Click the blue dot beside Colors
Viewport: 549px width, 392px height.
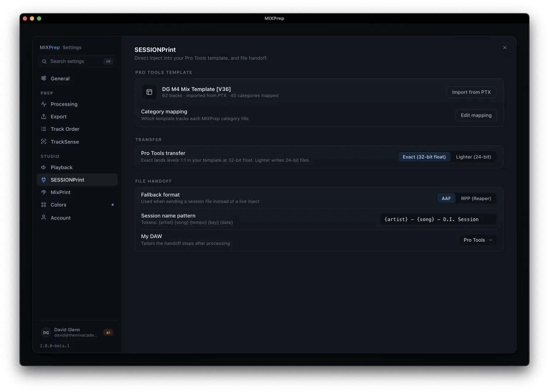click(113, 205)
